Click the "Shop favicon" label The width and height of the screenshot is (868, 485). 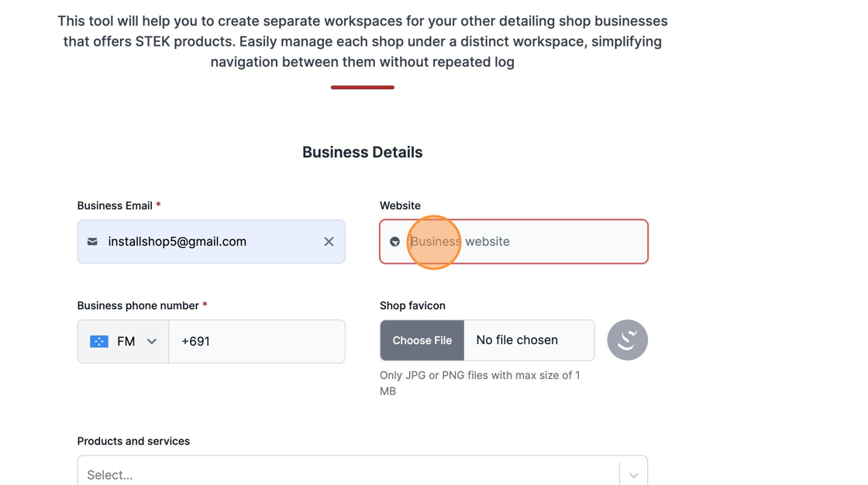tap(412, 305)
